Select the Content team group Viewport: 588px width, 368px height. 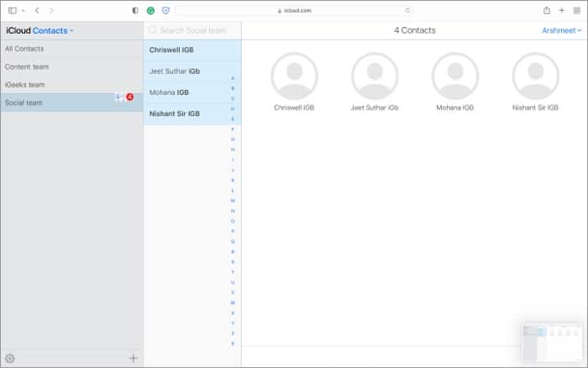71,66
